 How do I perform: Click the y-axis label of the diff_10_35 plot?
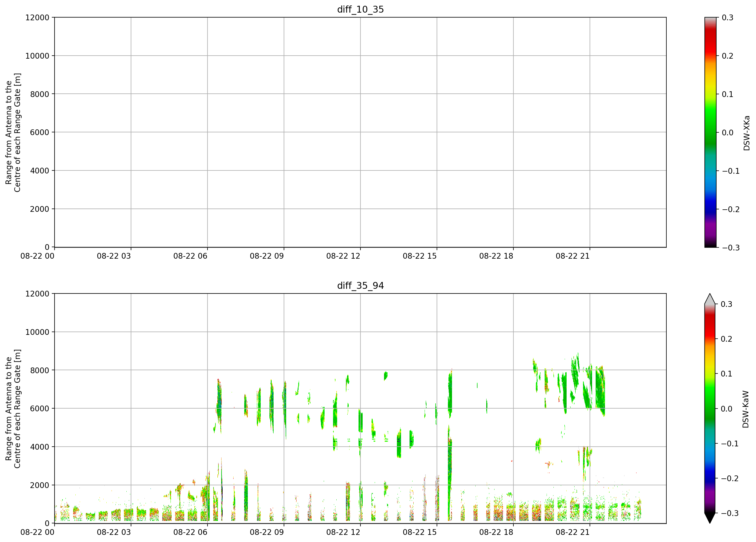[13, 133]
